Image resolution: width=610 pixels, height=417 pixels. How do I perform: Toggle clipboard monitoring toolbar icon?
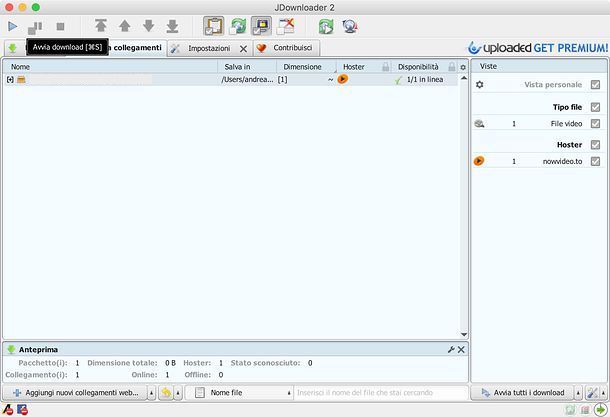(214, 26)
